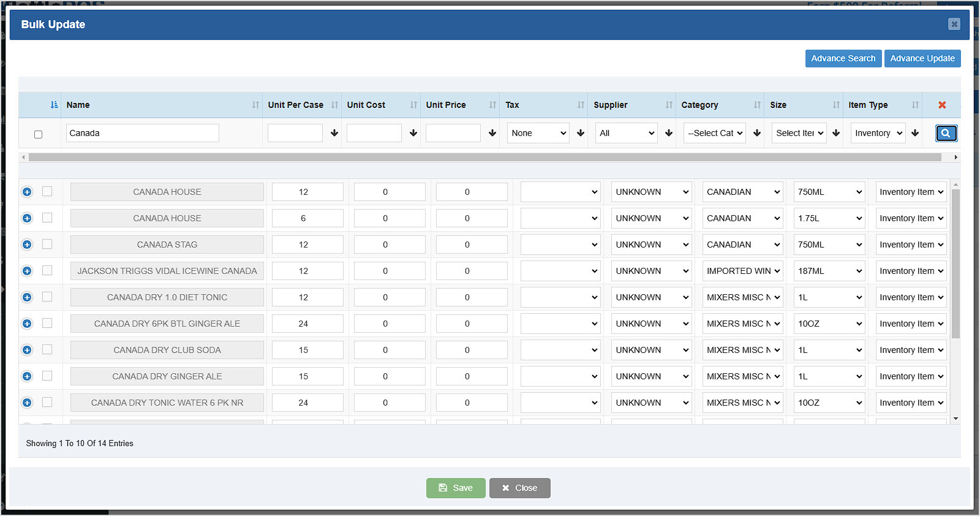Screen dimensions: 980x516
Task: Open the Supplier filter dropdown showing All
Action: (627, 133)
